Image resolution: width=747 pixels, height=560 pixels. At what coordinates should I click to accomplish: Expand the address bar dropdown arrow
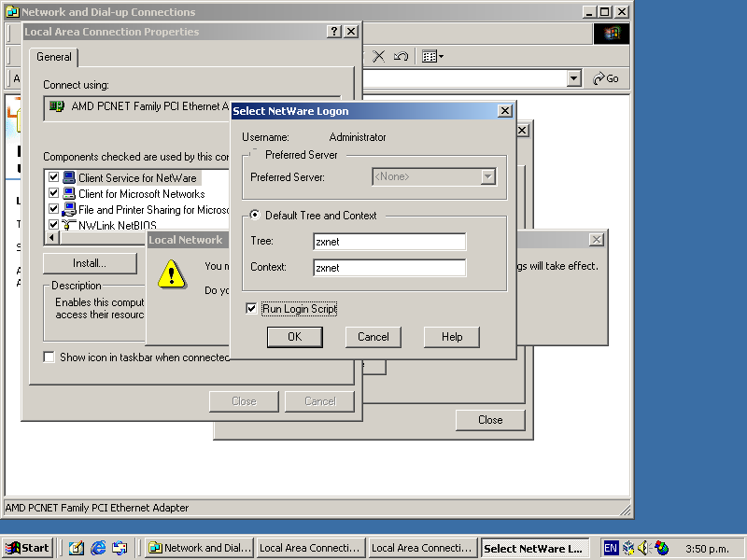point(574,78)
